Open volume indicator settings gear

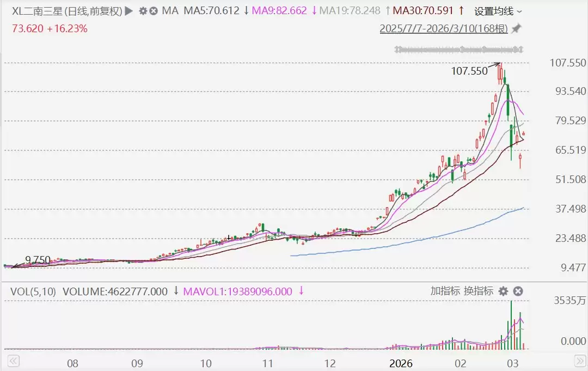tap(504, 291)
